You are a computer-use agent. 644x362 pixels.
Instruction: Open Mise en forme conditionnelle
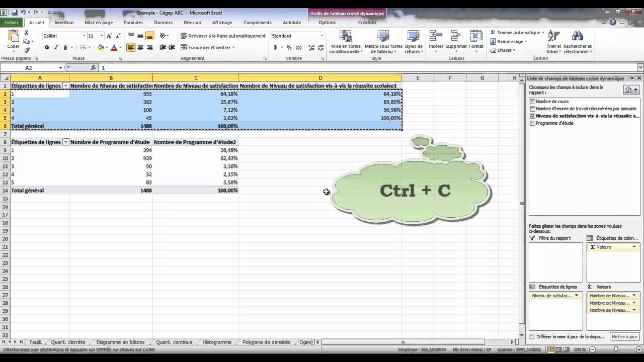(346, 42)
